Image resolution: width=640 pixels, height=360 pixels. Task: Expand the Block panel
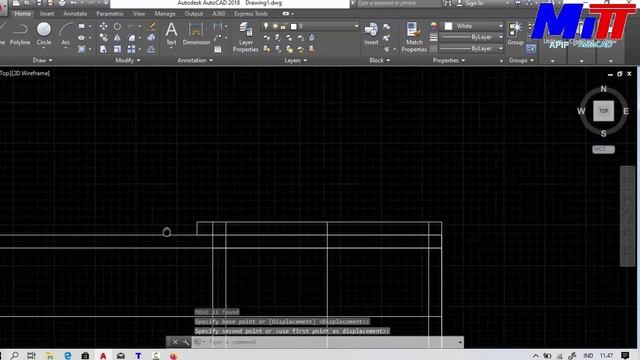coord(380,60)
